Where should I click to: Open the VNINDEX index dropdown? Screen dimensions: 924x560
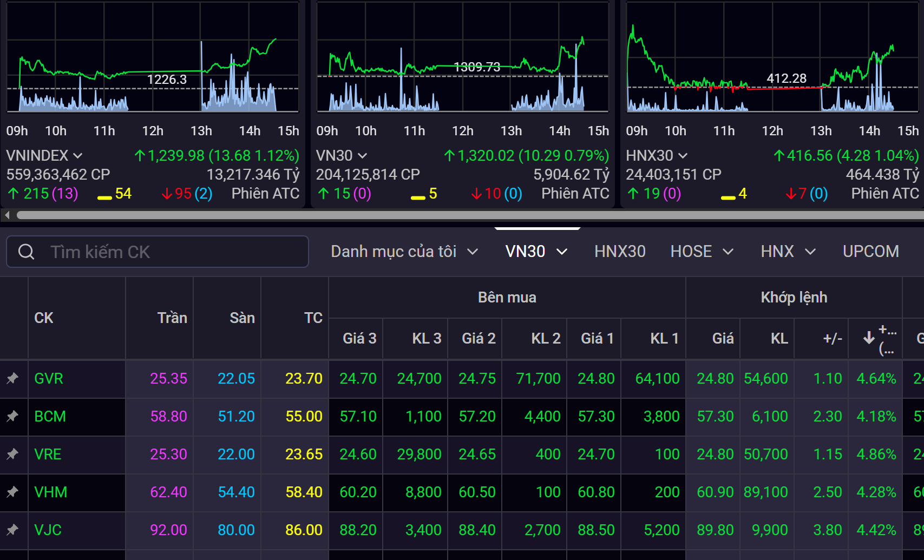pyautogui.click(x=78, y=156)
